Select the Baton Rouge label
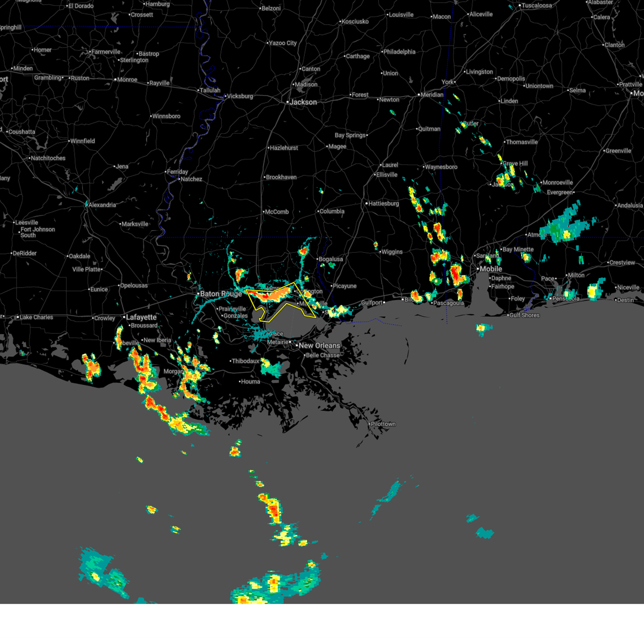This screenshot has height=644, width=644. pos(221,294)
